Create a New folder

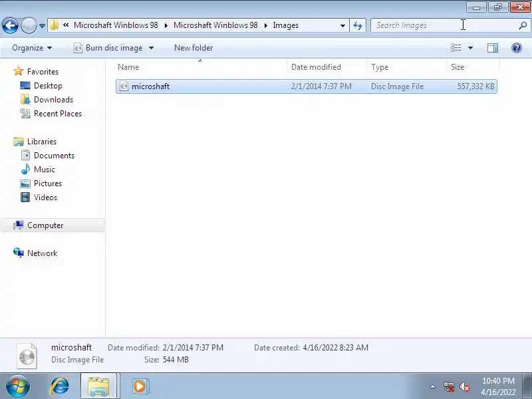(194, 48)
